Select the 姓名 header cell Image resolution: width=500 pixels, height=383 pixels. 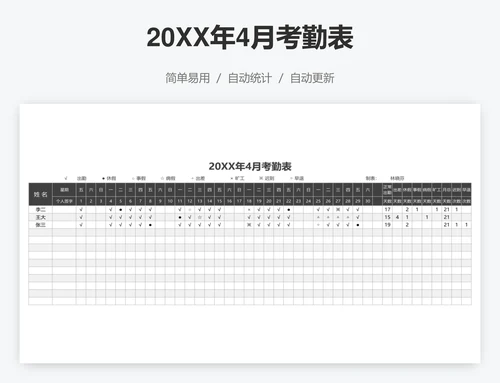click(x=41, y=194)
